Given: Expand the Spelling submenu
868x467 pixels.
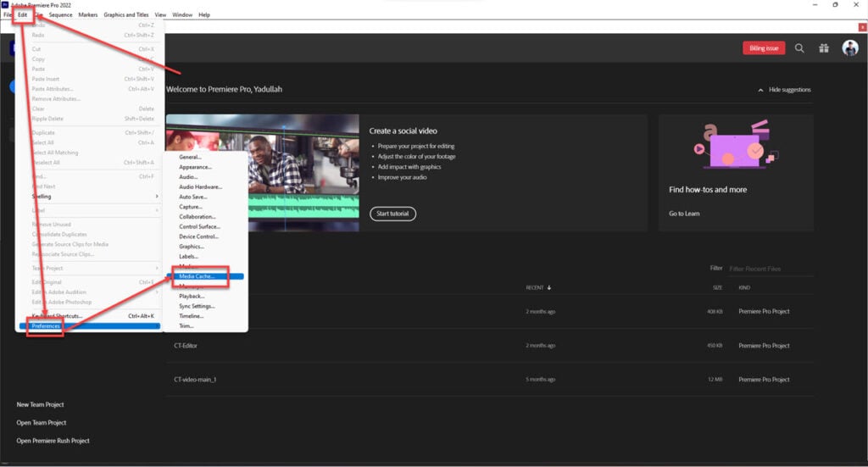Looking at the screenshot, I should coord(157,197).
